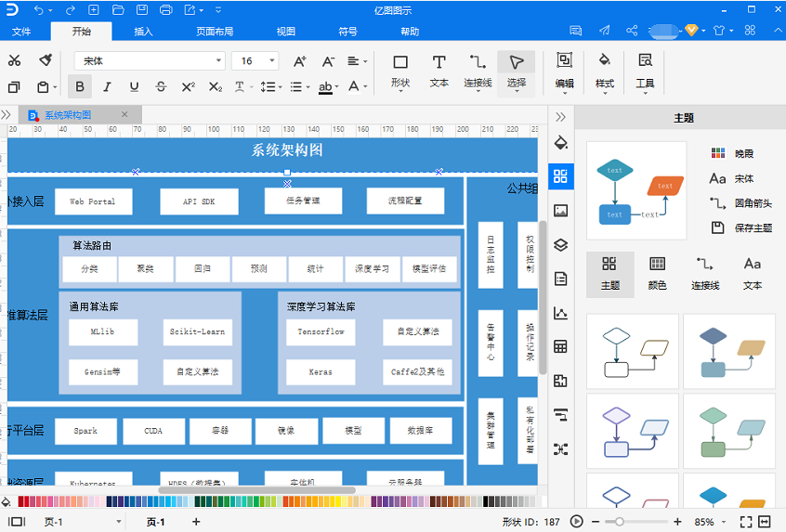Image resolution: width=786 pixels, height=532 pixels.
Task: Click the cut scissors icon
Action: pos(14,60)
